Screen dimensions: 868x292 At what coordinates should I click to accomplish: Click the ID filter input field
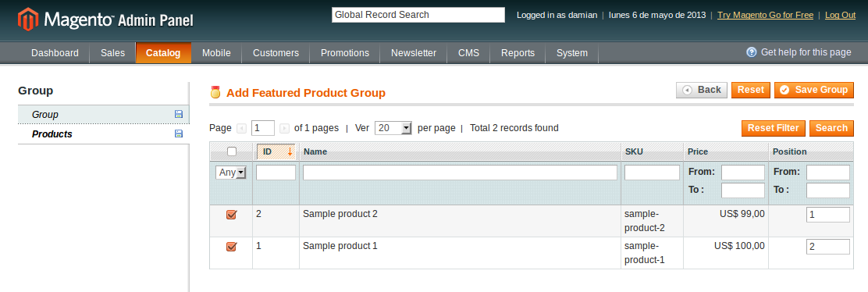pos(276,173)
